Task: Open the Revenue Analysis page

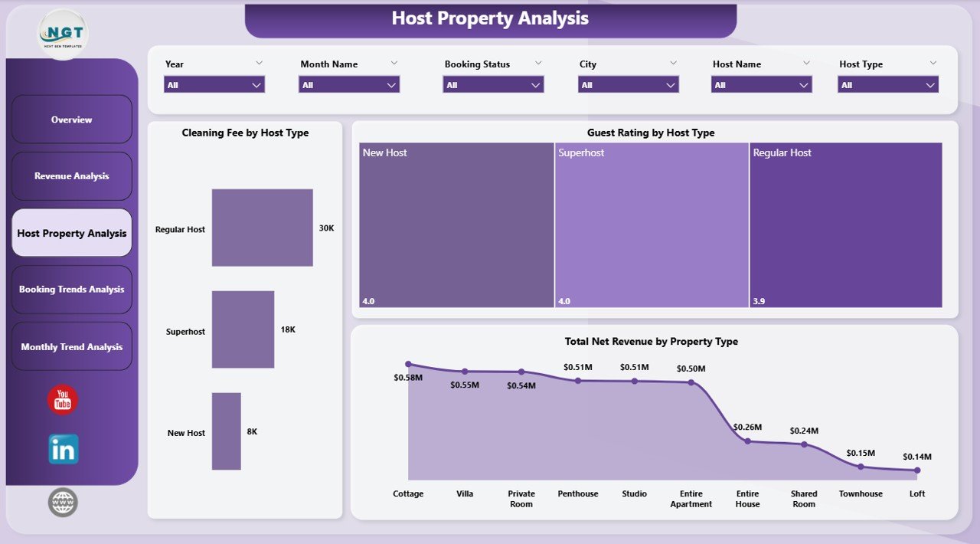Action: click(71, 175)
